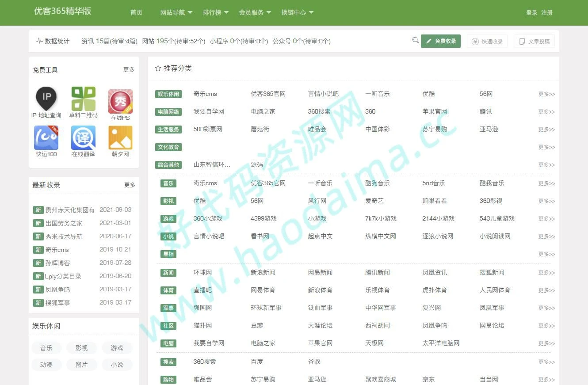The height and width of the screenshot is (385, 588).
Task: Expand the 网站导航 dropdown menu
Action: tap(176, 12)
